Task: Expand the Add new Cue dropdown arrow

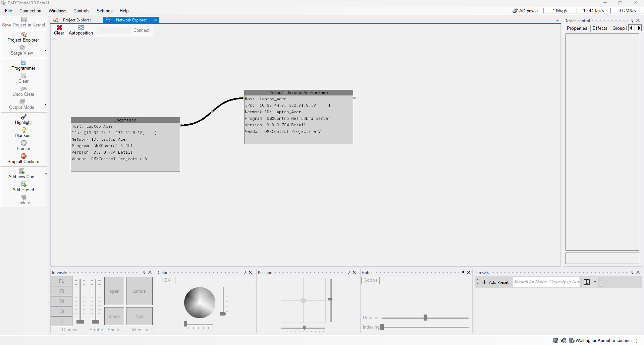Action: pyautogui.click(x=46, y=174)
